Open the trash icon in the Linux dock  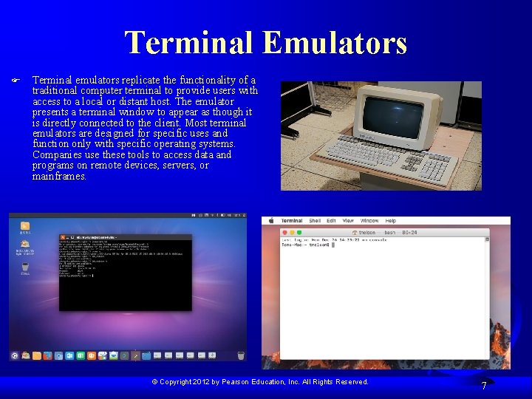click(x=241, y=355)
